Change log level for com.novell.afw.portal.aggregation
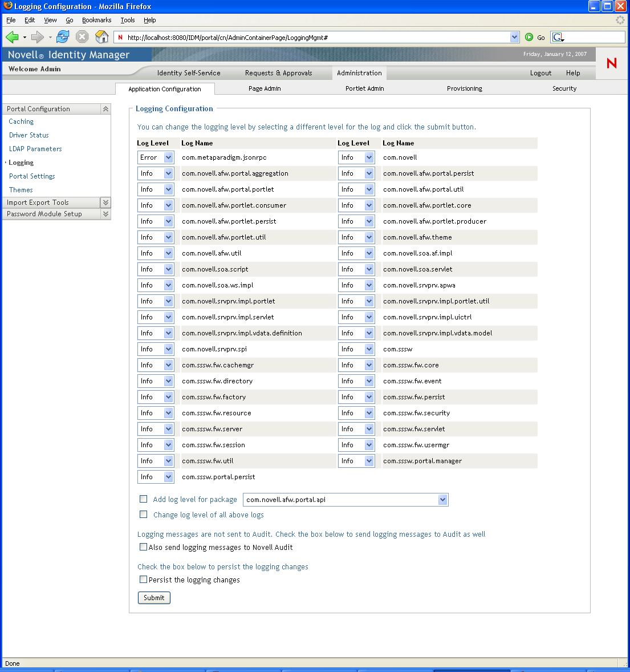 156,173
